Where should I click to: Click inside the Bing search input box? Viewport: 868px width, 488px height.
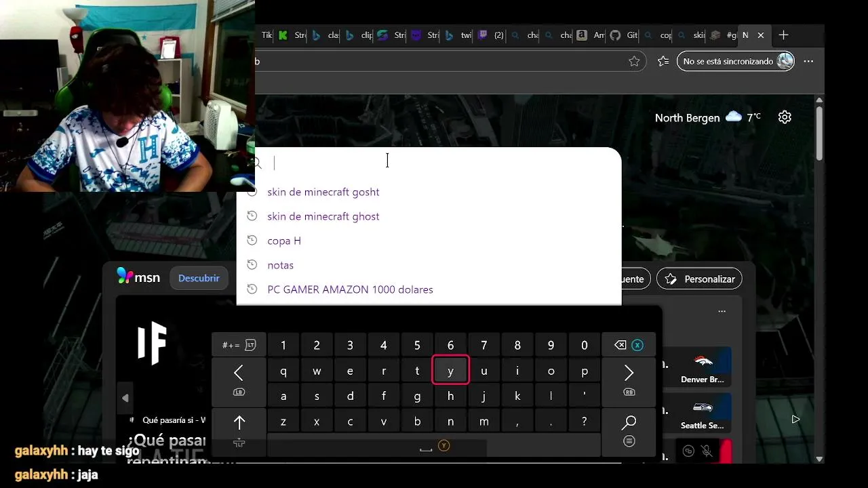(x=434, y=163)
